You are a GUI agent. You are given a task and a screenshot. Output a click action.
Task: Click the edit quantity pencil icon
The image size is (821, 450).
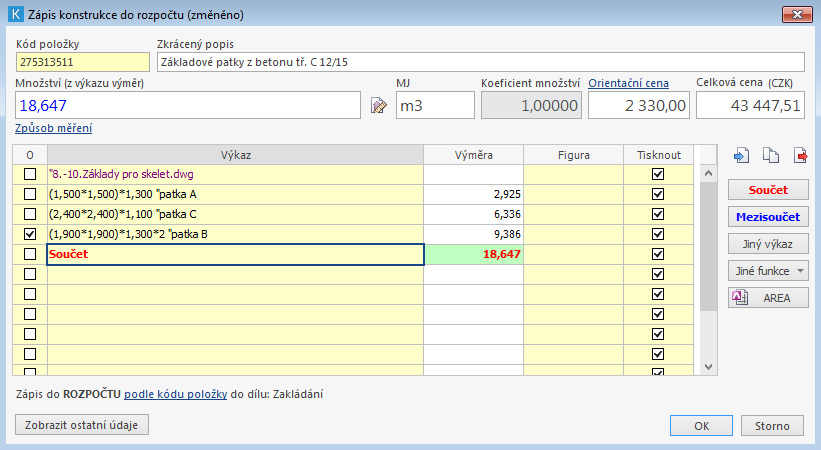[378, 106]
